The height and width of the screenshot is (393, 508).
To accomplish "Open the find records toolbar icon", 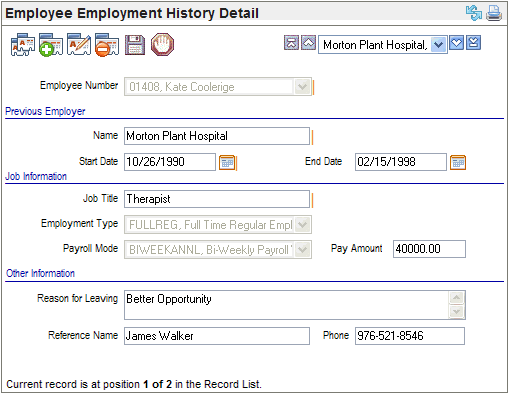I will (23, 44).
